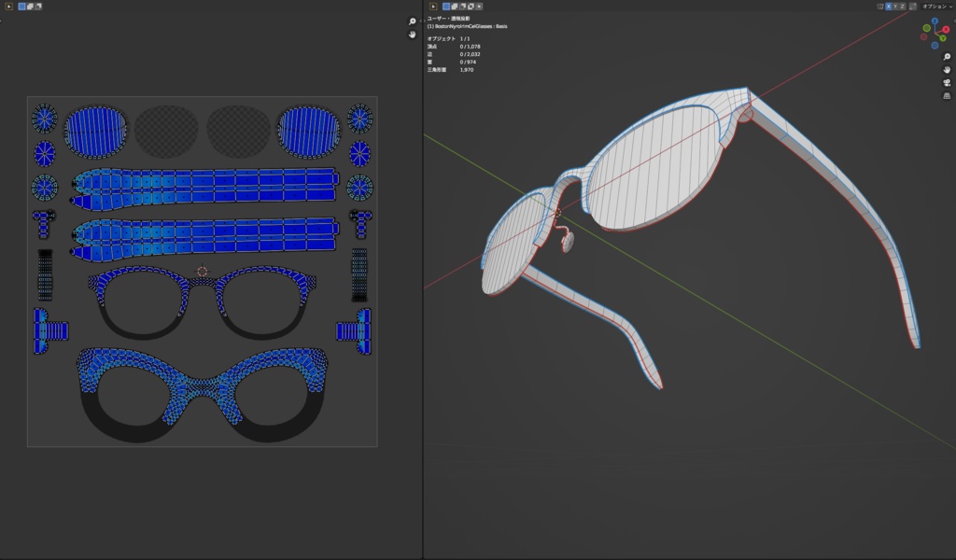956x560 pixels.
Task: Select first selection mode in 3D viewport header
Action: point(446,7)
